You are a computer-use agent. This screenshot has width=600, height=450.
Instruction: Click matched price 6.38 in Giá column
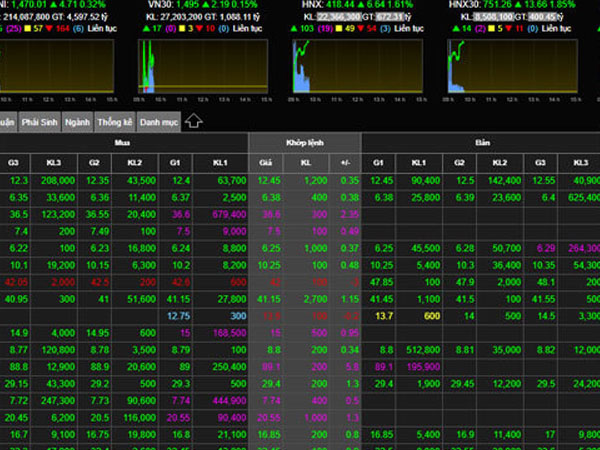coord(271,197)
